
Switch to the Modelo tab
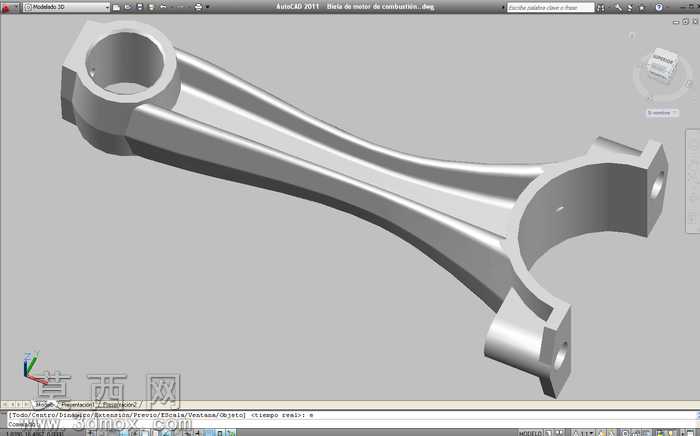(44, 405)
